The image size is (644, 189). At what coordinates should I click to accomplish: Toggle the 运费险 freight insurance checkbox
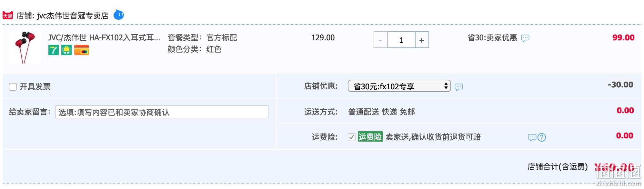(352, 137)
